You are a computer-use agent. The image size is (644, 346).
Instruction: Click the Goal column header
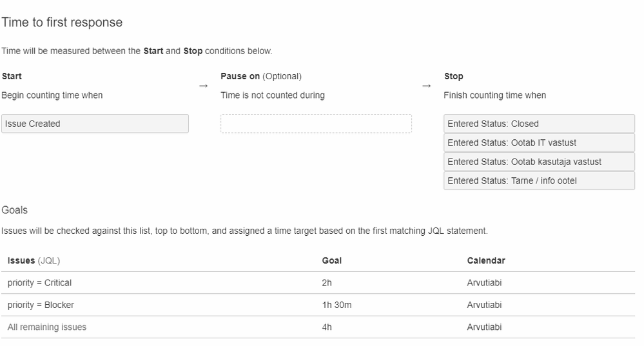point(332,261)
